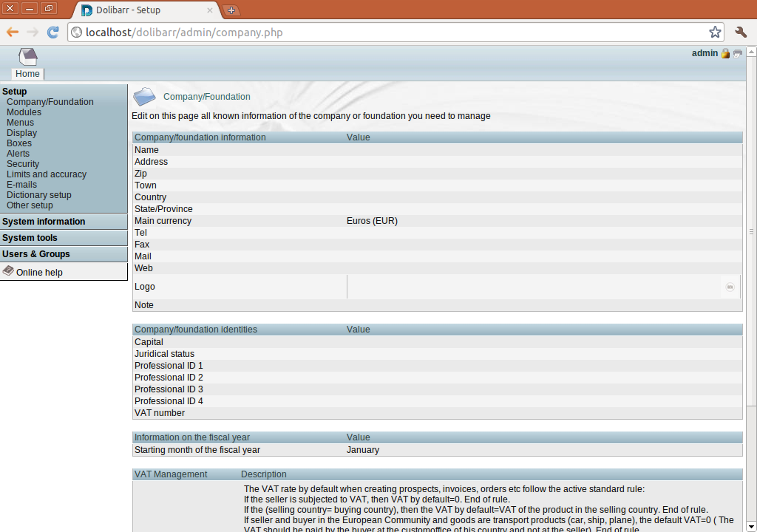Screen dimensions: 757x532
Task: Click the Logo row label
Action: coord(144,287)
